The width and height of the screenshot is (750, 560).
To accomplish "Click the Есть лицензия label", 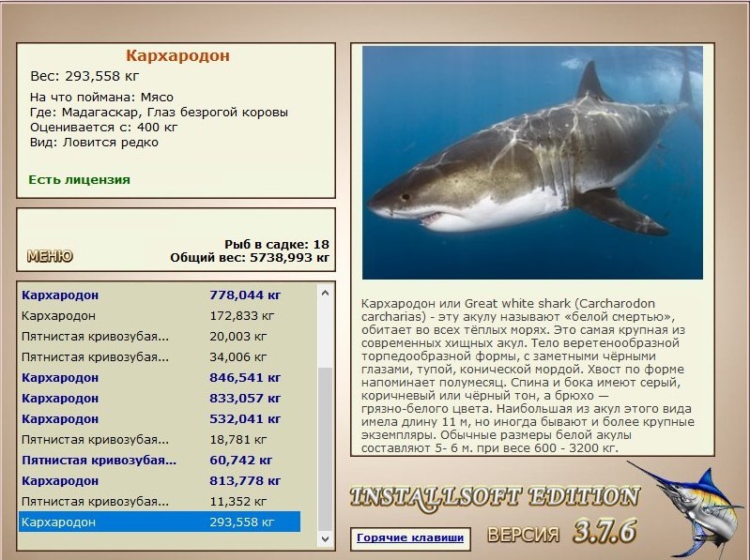I will 80,180.
